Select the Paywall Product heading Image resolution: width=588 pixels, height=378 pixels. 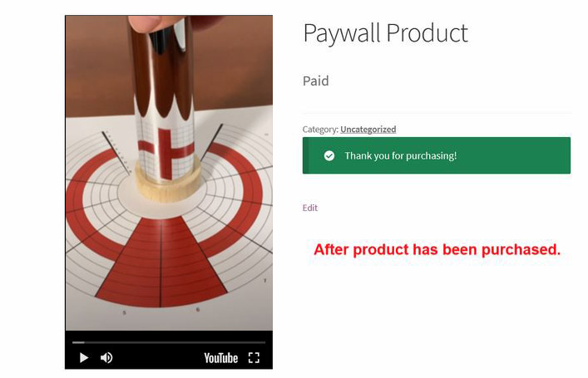386,34
